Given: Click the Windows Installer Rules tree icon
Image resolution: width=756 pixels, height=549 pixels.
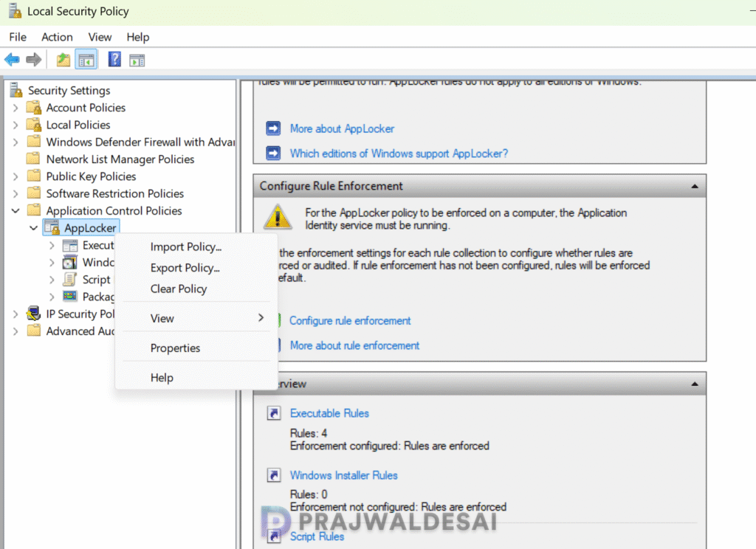Looking at the screenshot, I should pos(70,262).
